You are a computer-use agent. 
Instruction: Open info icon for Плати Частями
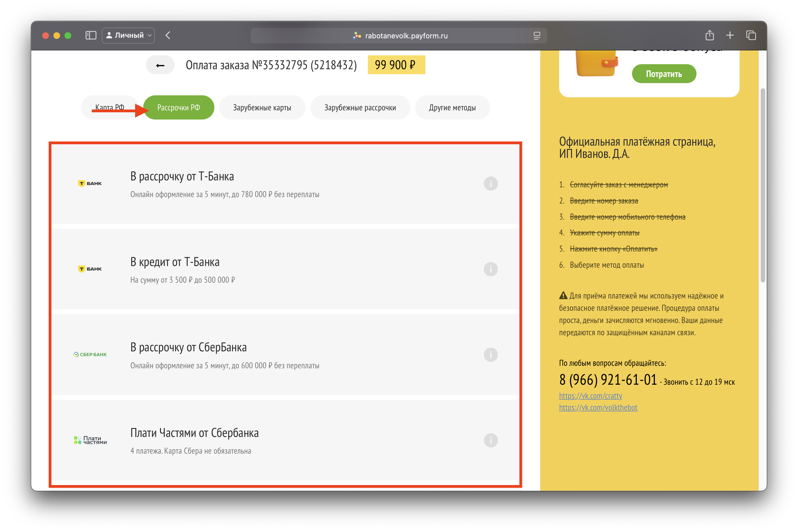pyautogui.click(x=490, y=440)
